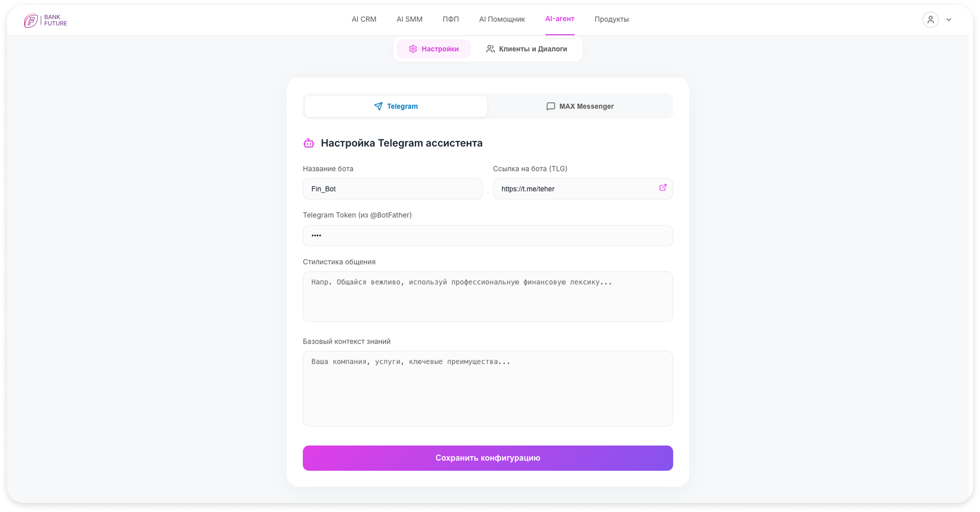The image size is (980, 512).
Task: Open the Продукты menu item
Action: (x=611, y=19)
